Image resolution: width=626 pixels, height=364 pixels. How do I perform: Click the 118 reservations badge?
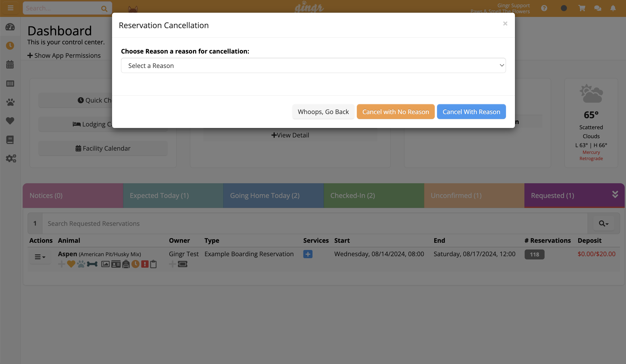click(x=534, y=254)
